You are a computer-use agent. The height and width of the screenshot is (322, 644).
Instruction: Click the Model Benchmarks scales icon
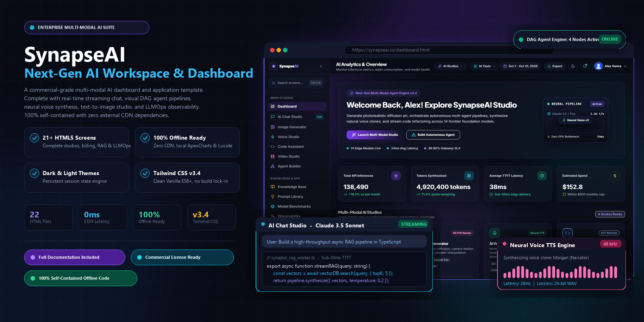point(272,206)
